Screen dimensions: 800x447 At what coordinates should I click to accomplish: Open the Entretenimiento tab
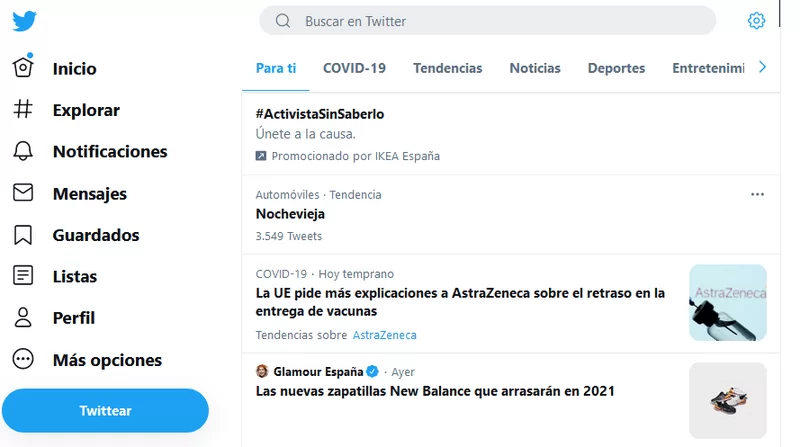(708, 68)
